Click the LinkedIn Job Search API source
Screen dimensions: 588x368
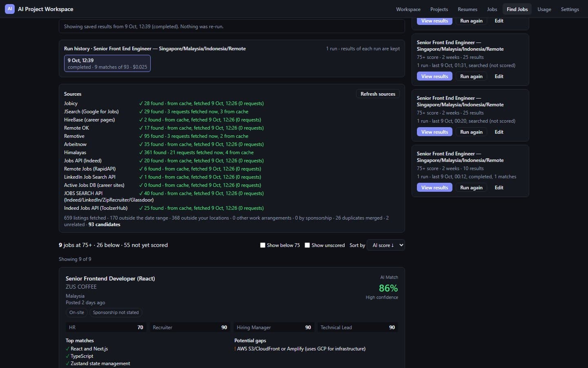tap(90, 177)
